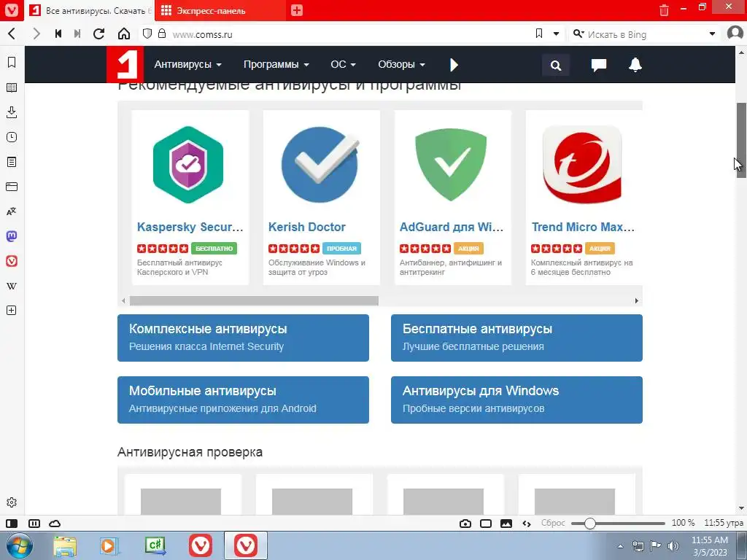This screenshot has height=560, width=747.
Task: Open the Vivaldi web panel
Action: pyautogui.click(x=12, y=261)
